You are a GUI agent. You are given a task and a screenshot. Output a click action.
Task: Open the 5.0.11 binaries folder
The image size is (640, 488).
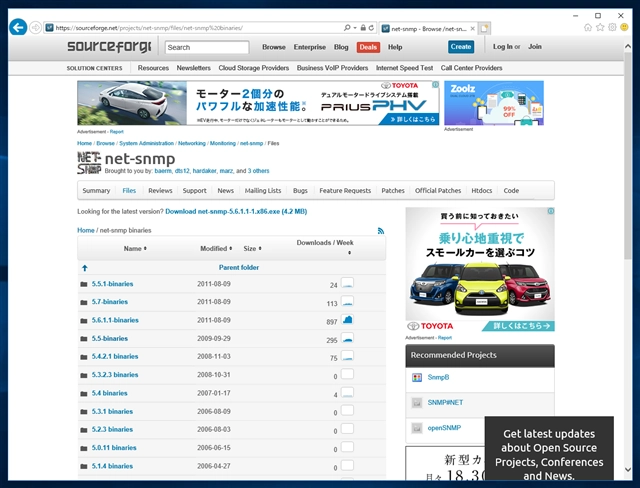(x=114, y=448)
